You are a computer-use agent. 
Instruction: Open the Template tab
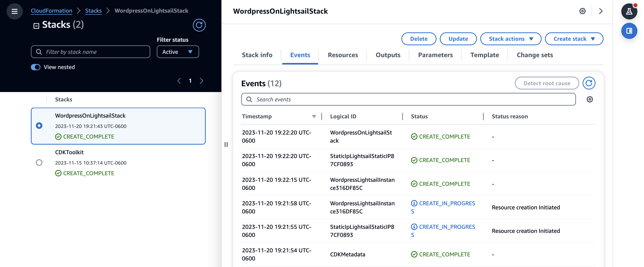[x=485, y=55]
